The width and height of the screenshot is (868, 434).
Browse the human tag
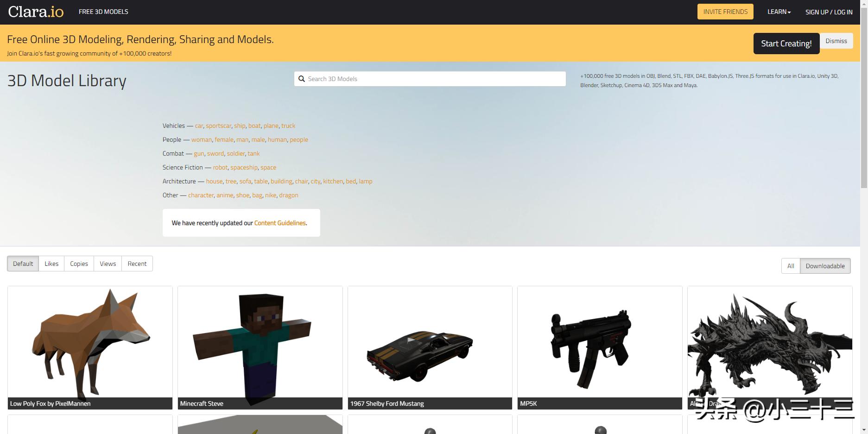[x=277, y=139]
